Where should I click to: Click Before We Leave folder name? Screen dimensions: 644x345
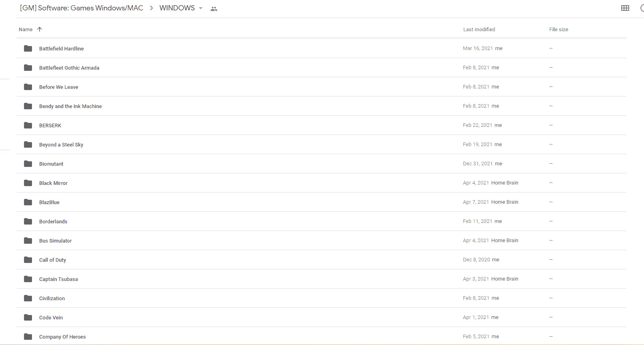pyautogui.click(x=58, y=87)
